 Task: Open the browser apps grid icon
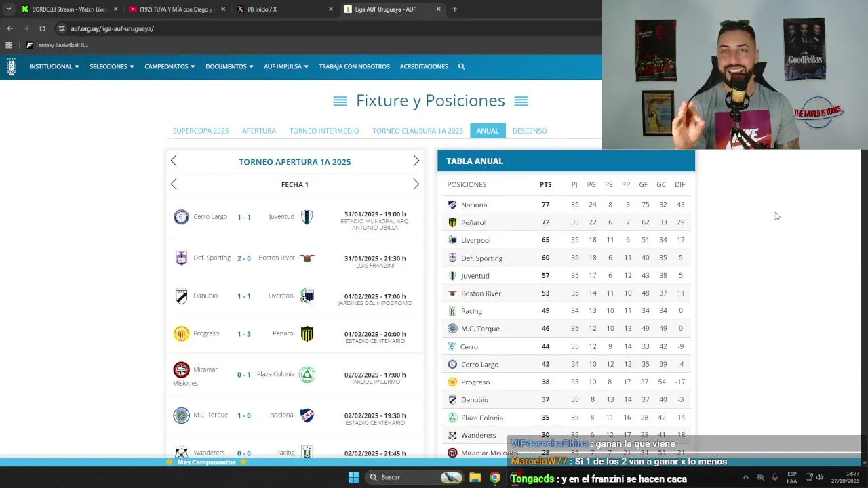[9, 45]
